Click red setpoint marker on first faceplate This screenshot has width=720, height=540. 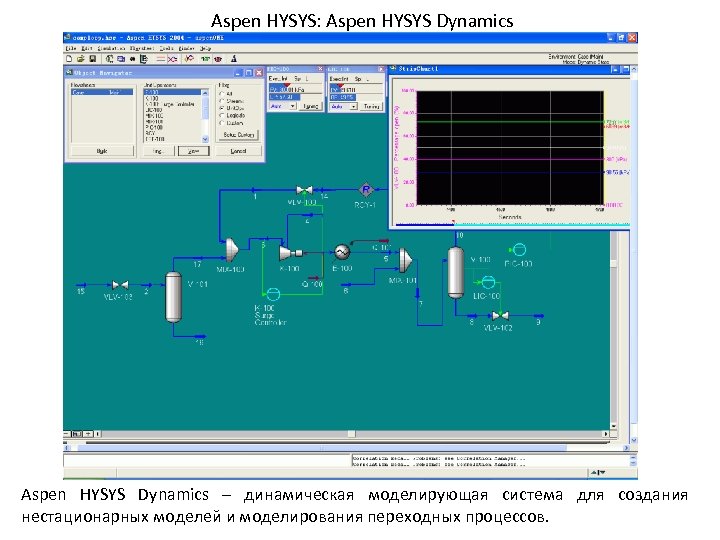287,86
